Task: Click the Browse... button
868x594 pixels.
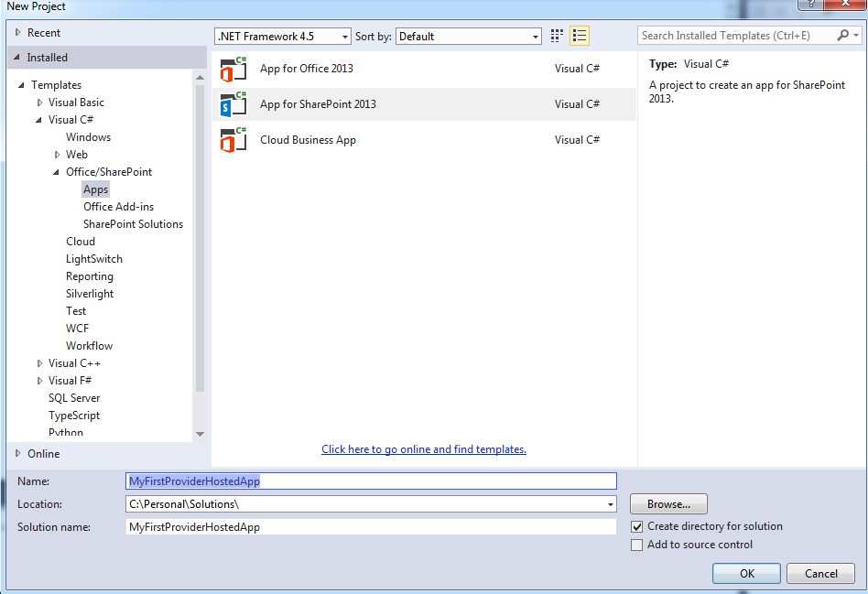Action: 668,504
